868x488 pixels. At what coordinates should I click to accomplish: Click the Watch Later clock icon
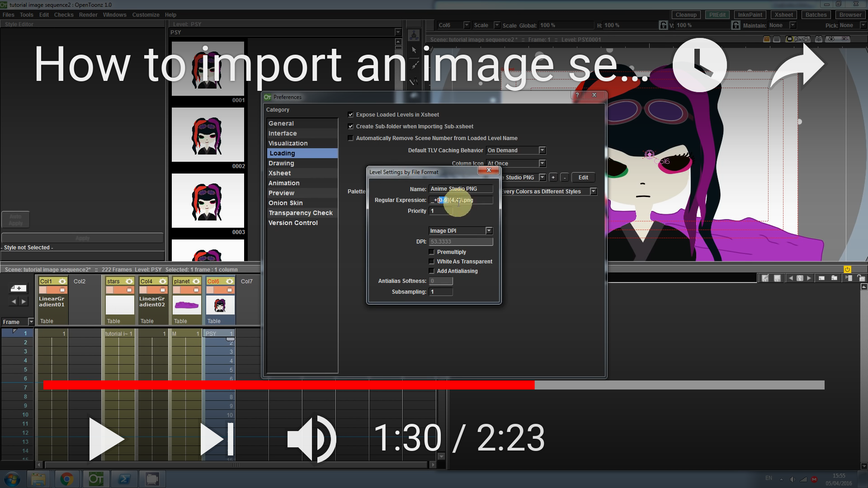coord(699,65)
